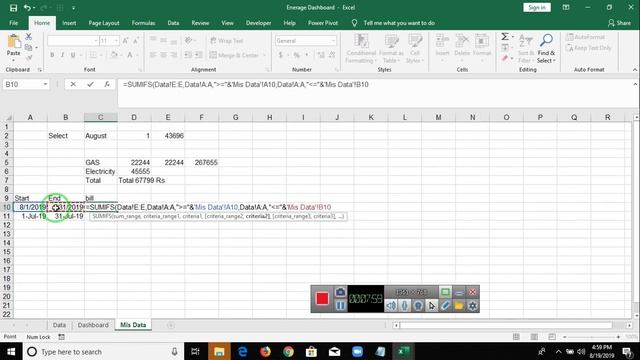
Task: Open the File menu
Action: click(13, 23)
